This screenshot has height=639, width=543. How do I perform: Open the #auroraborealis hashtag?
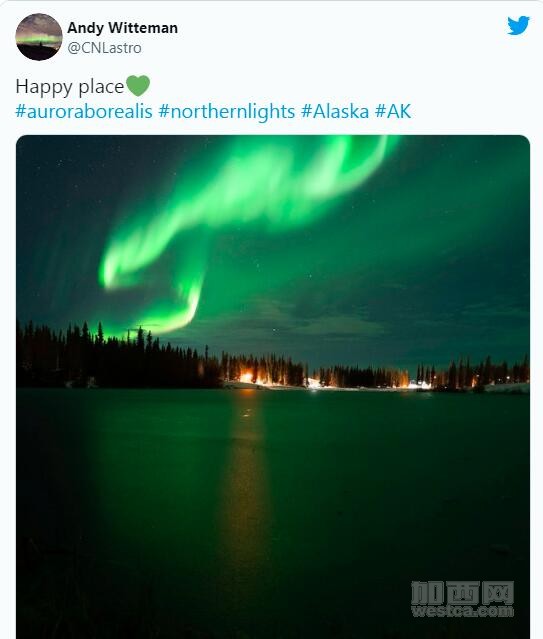[x=84, y=111]
